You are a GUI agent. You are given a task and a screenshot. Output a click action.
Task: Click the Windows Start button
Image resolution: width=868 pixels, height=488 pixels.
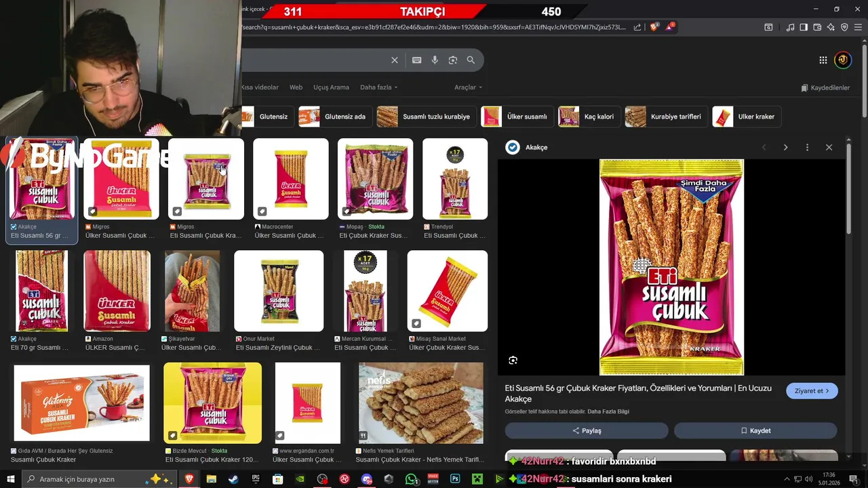[x=10, y=479]
